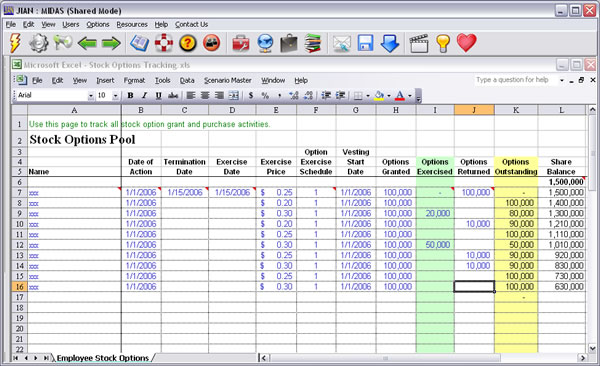The width and height of the screenshot is (600, 366).
Task: Click the lightning bolt icon in MIDAS toolbar
Action: (x=15, y=43)
